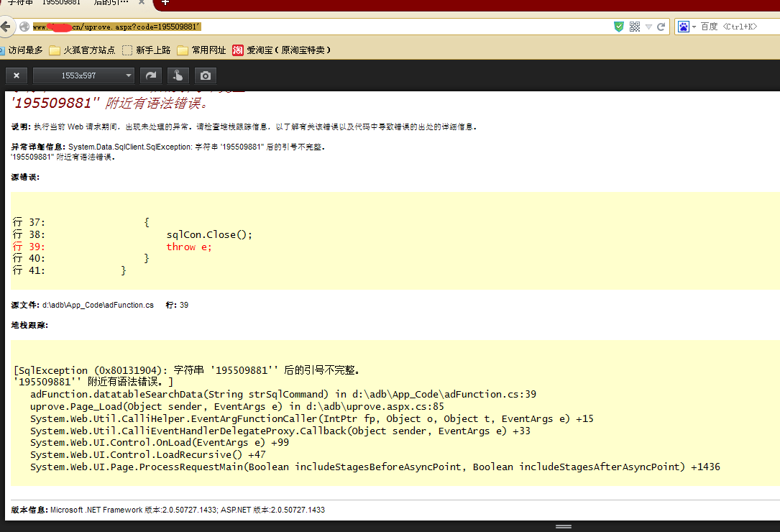Image resolution: width=780 pixels, height=532 pixels.
Task: Open the 新手上路 bookmark
Action: tap(147, 50)
